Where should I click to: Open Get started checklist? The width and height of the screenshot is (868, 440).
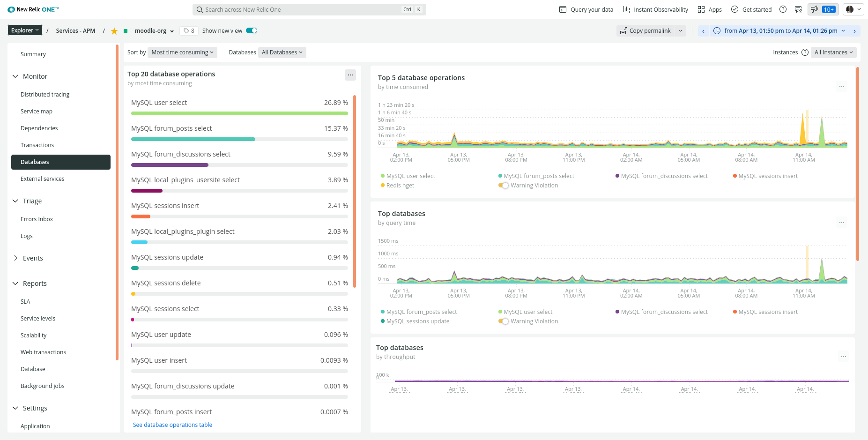point(751,9)
